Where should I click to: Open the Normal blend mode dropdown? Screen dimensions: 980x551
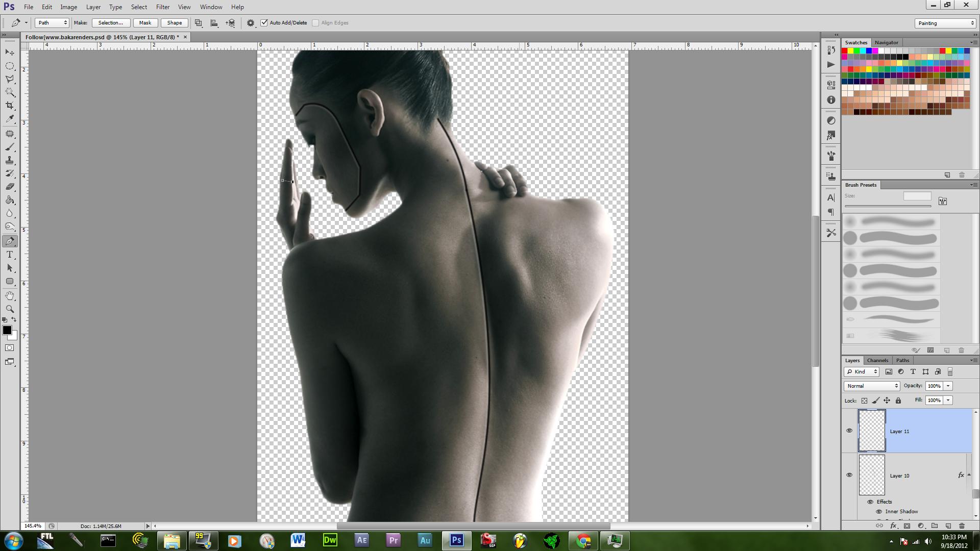coord(872,386)
